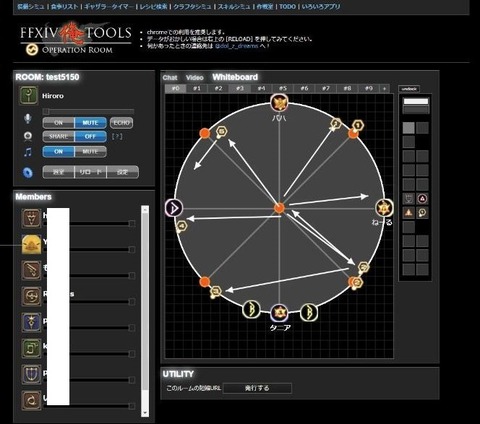The height and width of the screenshot is (424, 480).
Task: Click the yellow chocobo member avatar
Action: click(32, 244)
